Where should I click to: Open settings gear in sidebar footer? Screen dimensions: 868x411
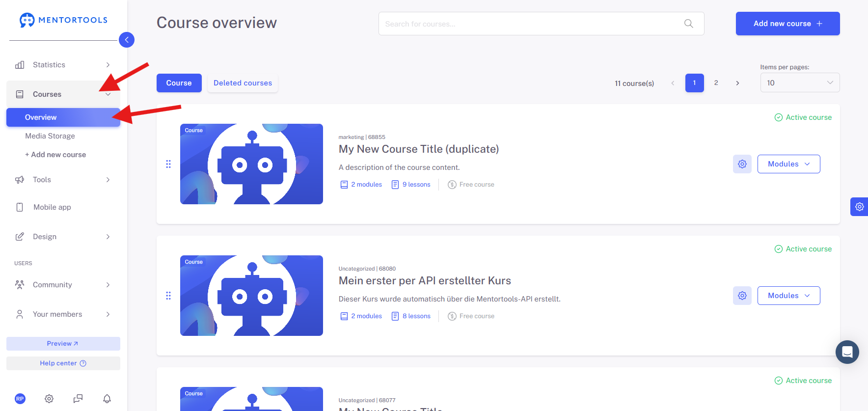click(49, 399)
